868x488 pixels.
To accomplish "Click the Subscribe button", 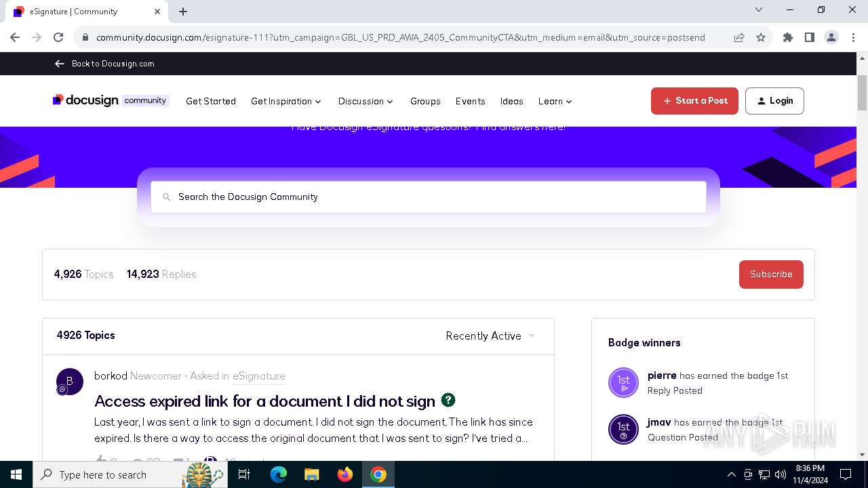I will coord(771,274).
